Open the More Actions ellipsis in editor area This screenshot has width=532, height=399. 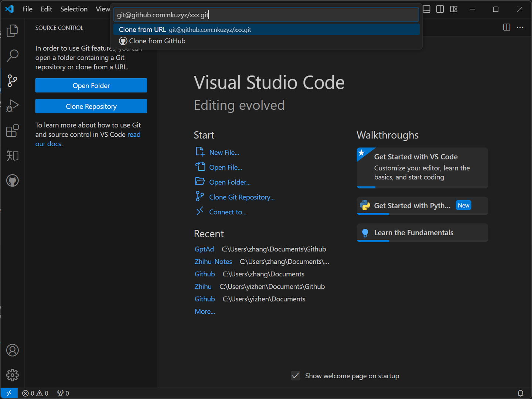[520, 27]
